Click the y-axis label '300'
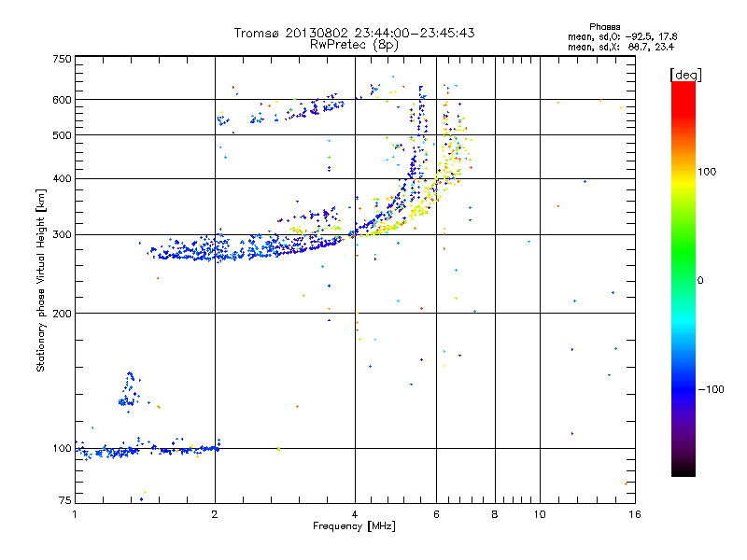This screenshot has width=747, height=560. [62, 235]
